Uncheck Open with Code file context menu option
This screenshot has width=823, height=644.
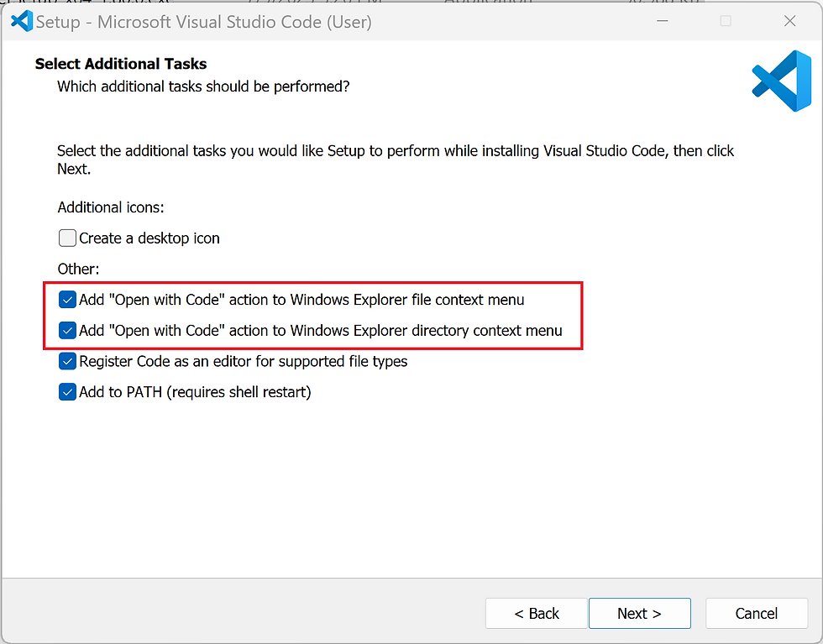pos(68,300)
